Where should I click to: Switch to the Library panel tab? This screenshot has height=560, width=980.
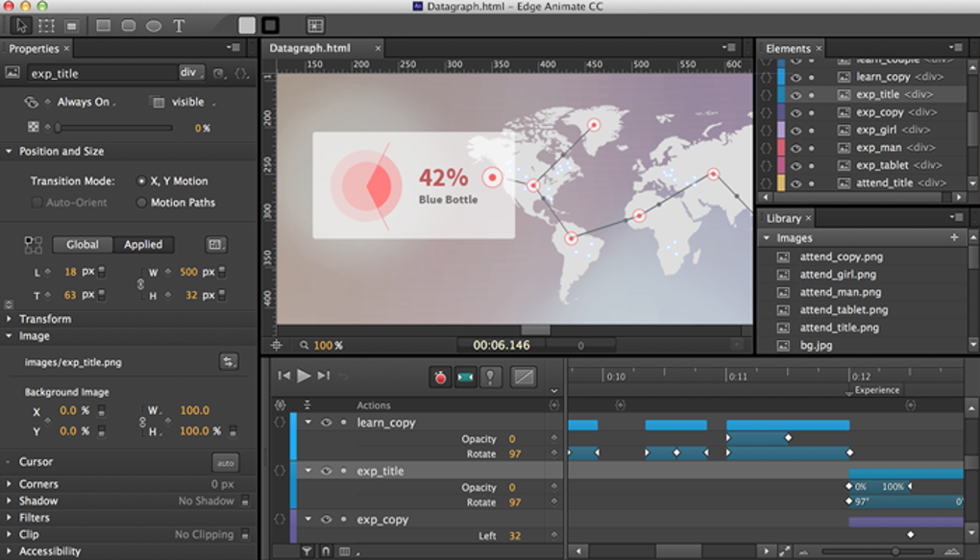(784, 218)
